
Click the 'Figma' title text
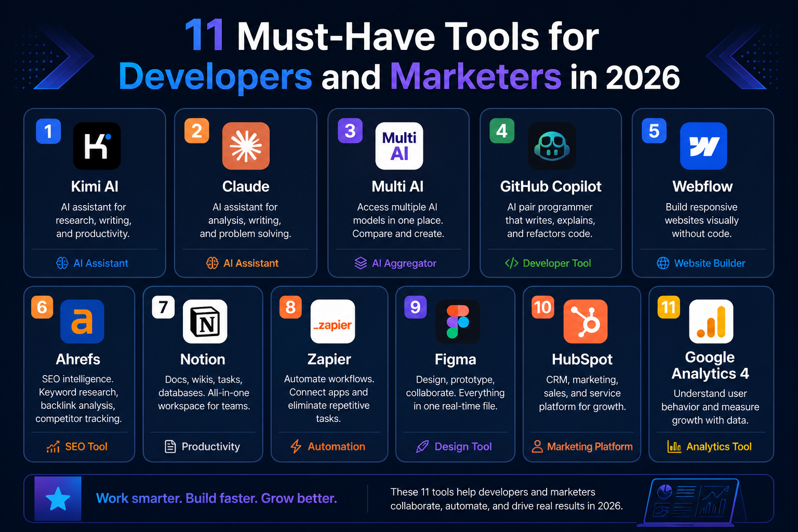[455, 360]
